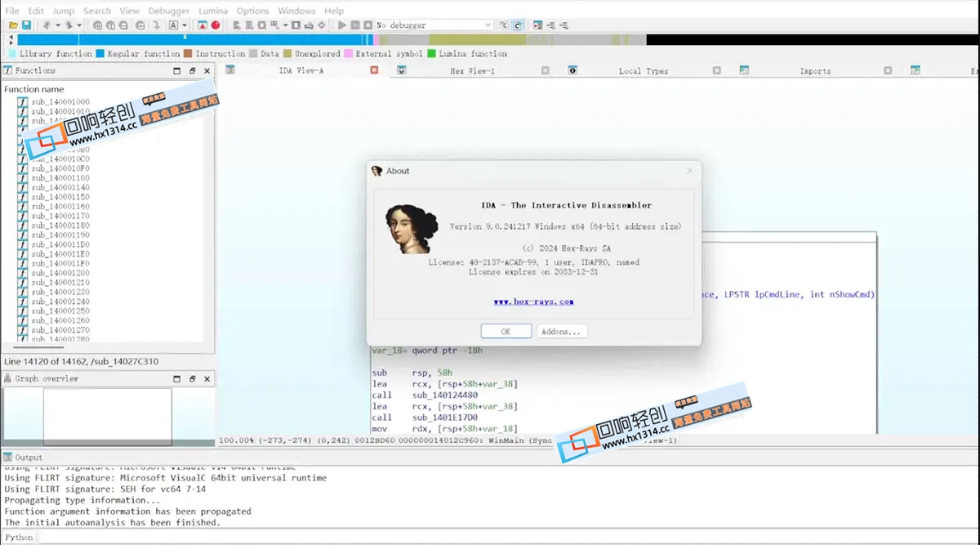The image size is (980, 545).
Task: Open the Lumina menu
Action: [214, 11]
